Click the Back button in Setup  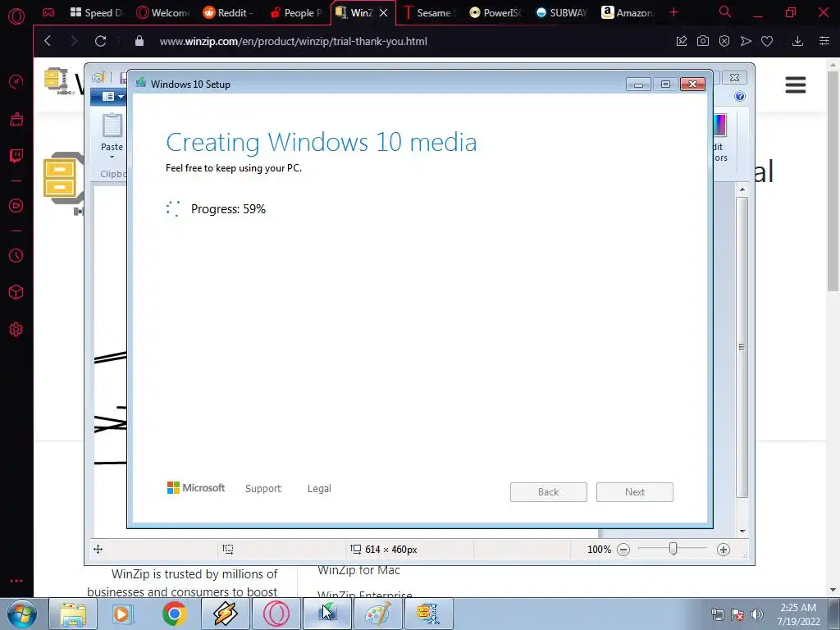[549, 492]
